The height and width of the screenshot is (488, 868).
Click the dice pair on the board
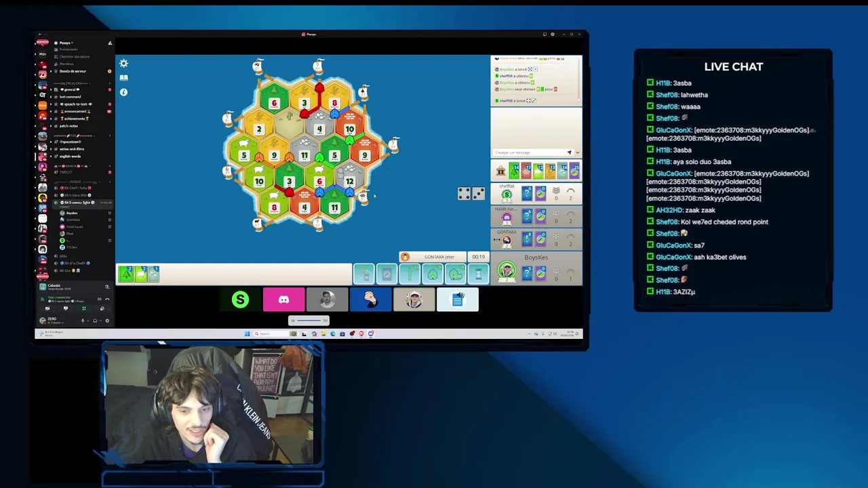click(x=471, y=194)
